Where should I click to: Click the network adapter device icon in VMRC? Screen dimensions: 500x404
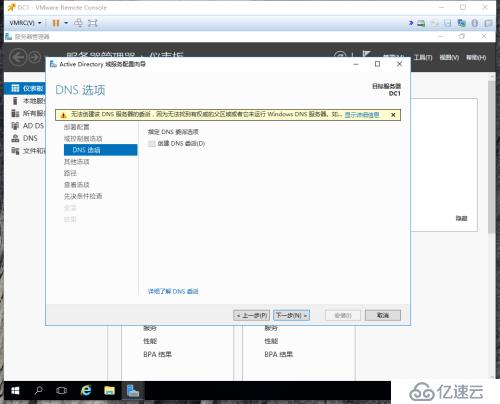(x=462, y=23)
